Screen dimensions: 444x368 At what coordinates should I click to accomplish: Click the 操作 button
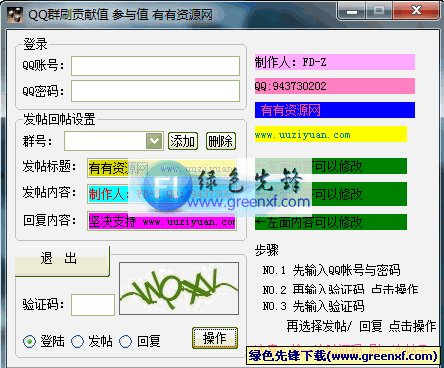[215, 338]
